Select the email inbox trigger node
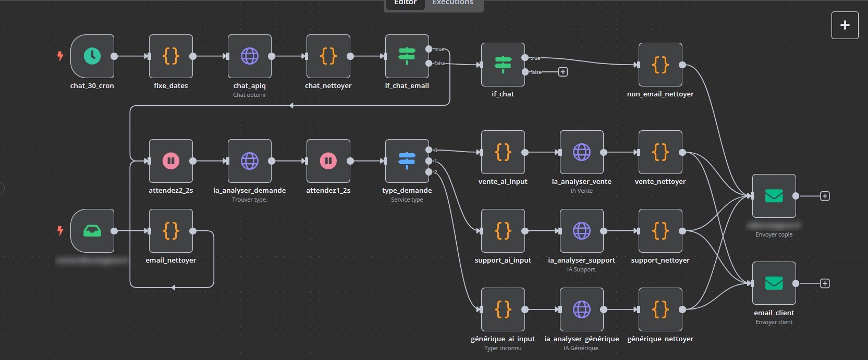Viewport: 868px width, 360px height. [92, 231]
